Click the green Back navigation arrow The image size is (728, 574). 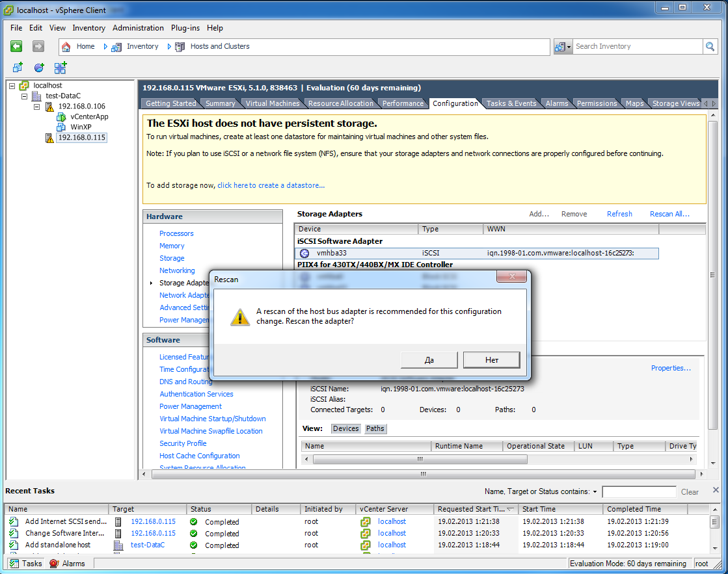pyautogui.click(x=16, y=46)
